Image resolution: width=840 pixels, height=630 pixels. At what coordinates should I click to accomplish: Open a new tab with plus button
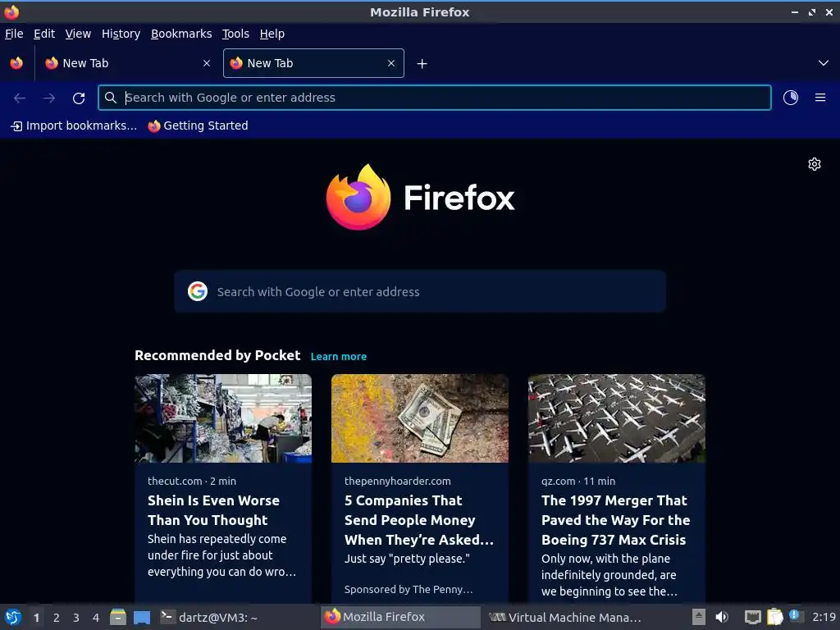(x=422, y=64)
